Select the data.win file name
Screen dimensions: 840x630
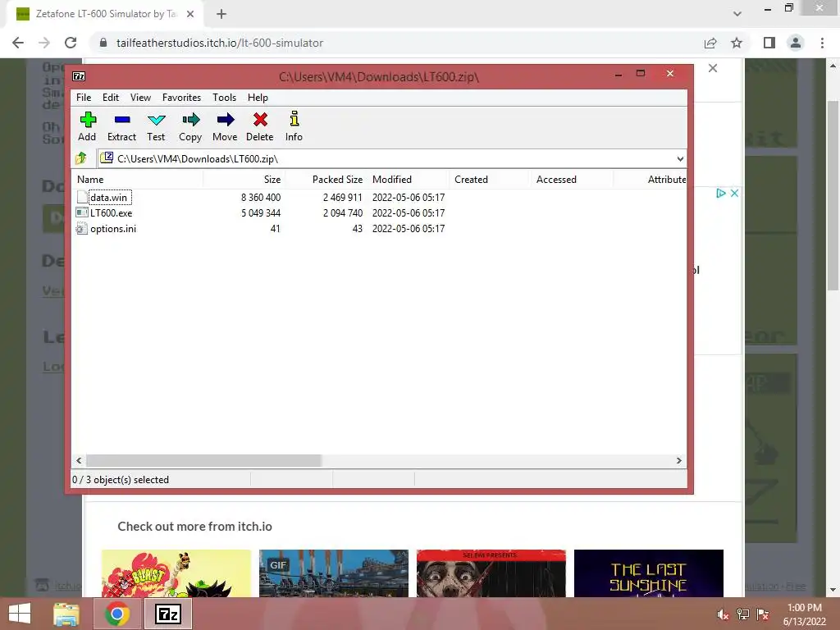click(x=109, y=197)
